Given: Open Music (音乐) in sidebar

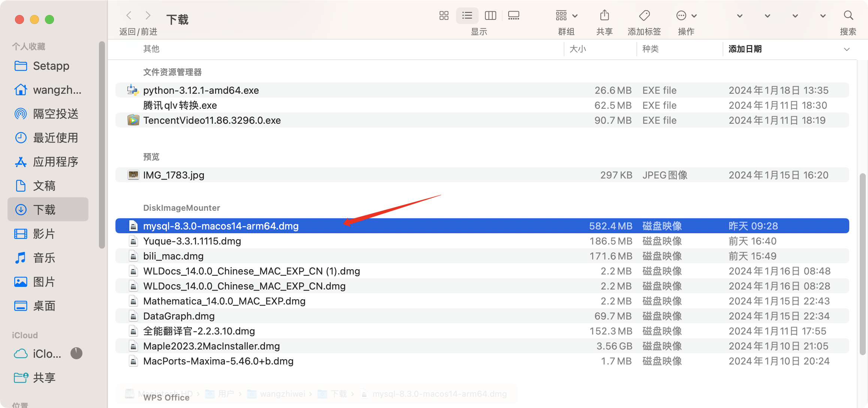Looking at the screenshot, I should [x=48, y=258].
